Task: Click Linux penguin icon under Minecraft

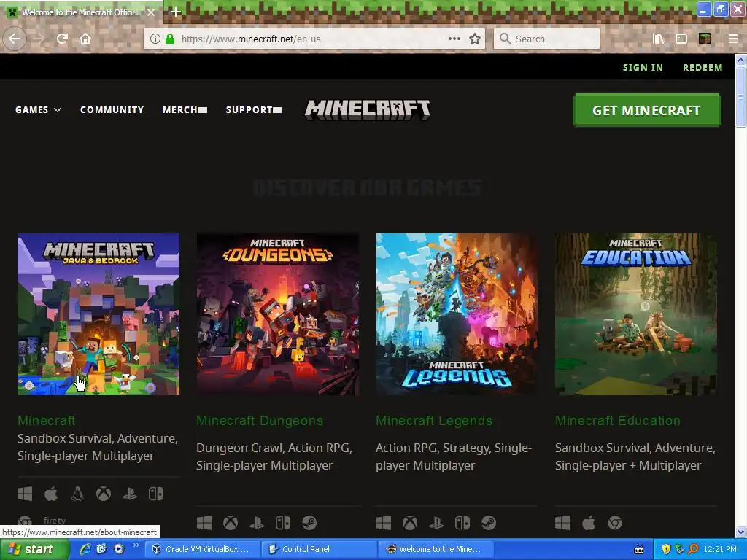Action: [77, 494]
